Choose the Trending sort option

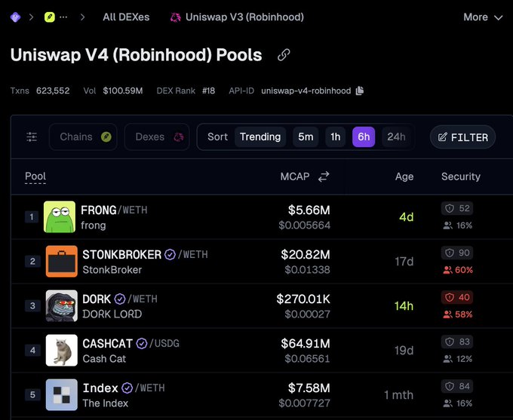pos(260,136)
